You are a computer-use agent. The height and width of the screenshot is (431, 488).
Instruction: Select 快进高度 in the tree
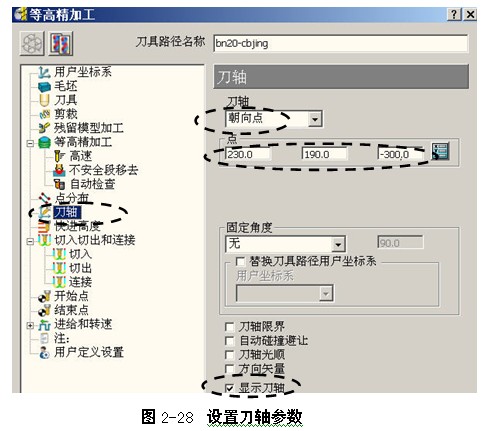(77, 226)
